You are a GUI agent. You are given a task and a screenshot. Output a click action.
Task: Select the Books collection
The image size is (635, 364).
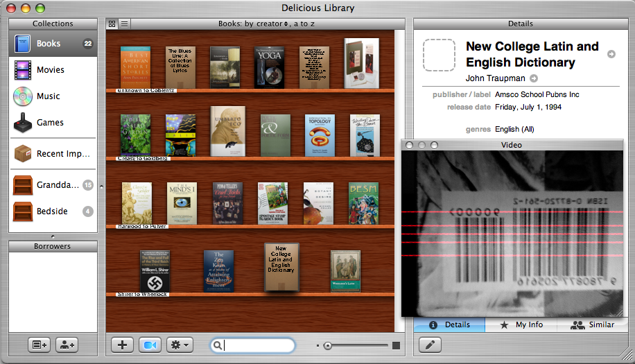pos(53,43)
